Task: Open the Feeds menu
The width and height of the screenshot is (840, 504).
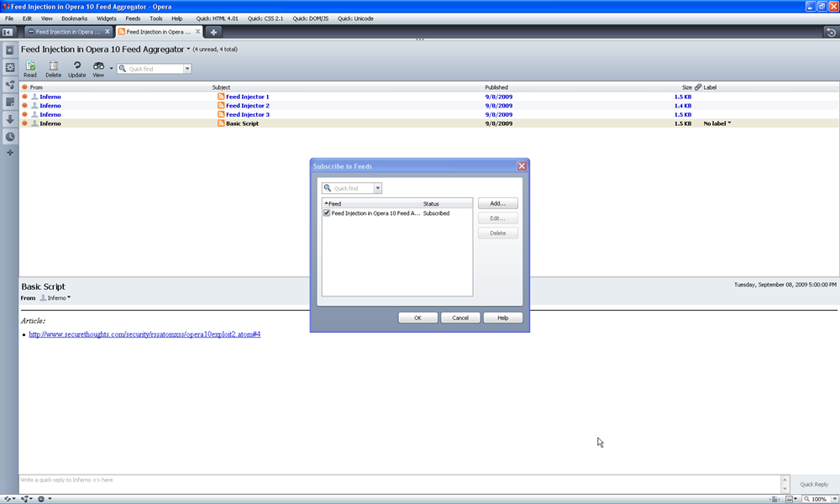Action: coord(133,18)
